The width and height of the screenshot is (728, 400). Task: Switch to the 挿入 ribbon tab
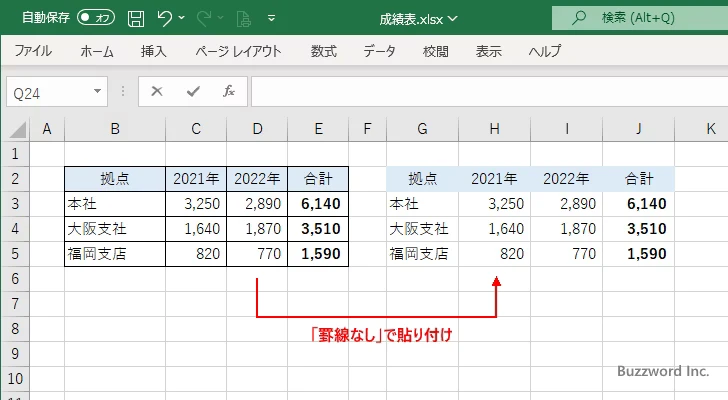click(x=153, y=51)
